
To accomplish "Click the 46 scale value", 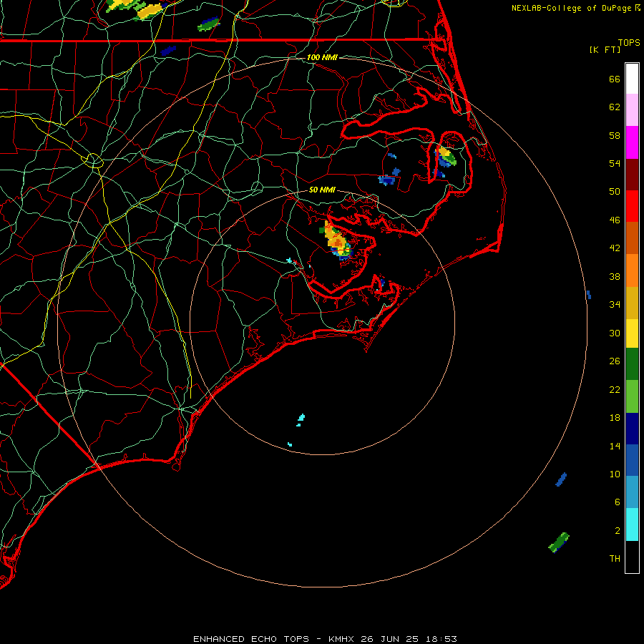I will pos(615,220).
